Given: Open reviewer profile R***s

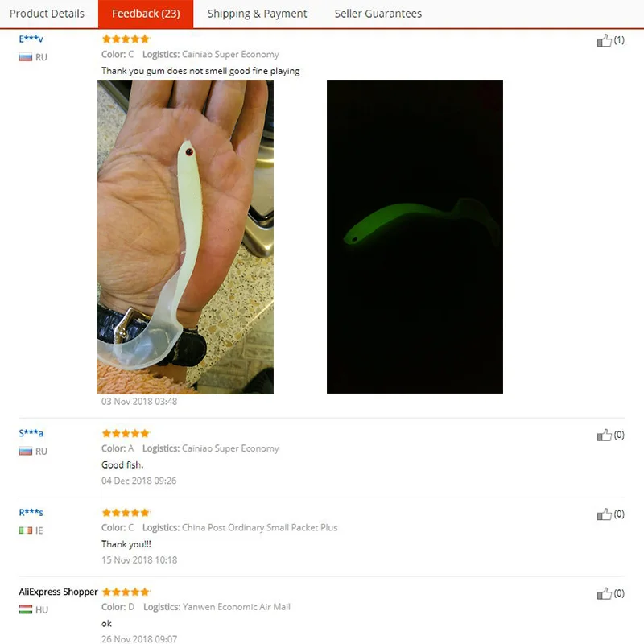Looking at the screenshot, I should click(x=31, y=512).
